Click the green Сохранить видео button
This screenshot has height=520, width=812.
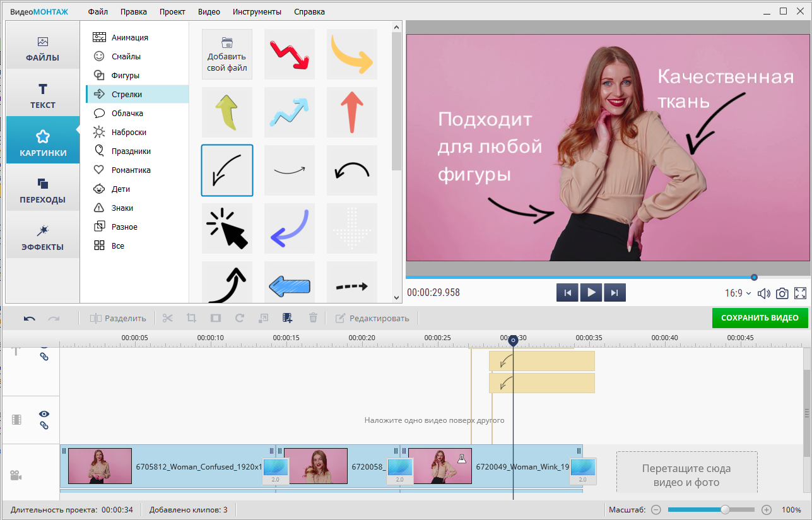(760, 318)
